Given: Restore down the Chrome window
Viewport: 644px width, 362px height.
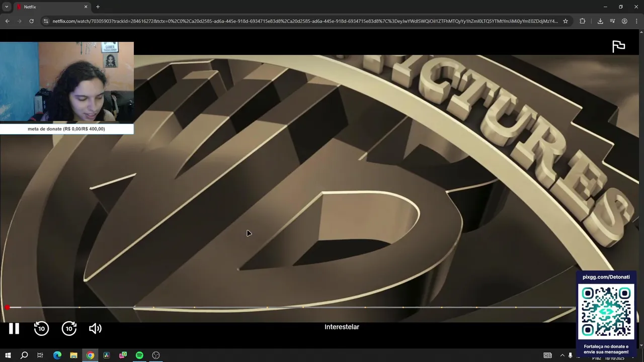Looking at the screenshot, I should (x=621, y=7).
